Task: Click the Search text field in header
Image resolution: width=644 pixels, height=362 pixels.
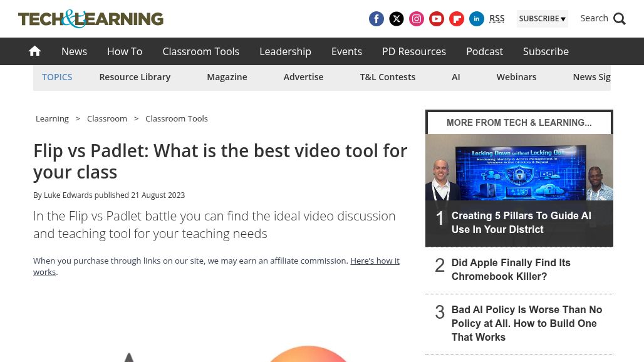Action: 594,18
